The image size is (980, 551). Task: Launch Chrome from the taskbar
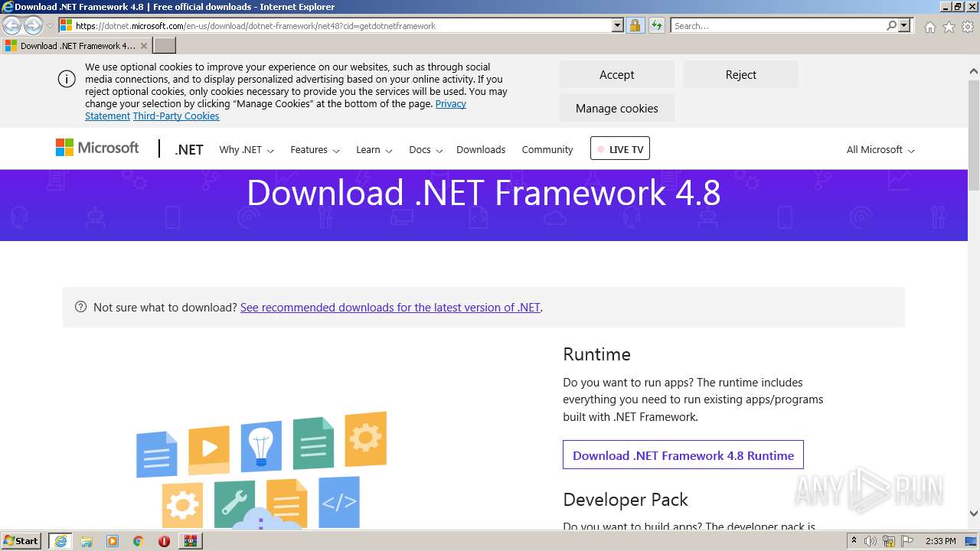click(x=138, y=541)
